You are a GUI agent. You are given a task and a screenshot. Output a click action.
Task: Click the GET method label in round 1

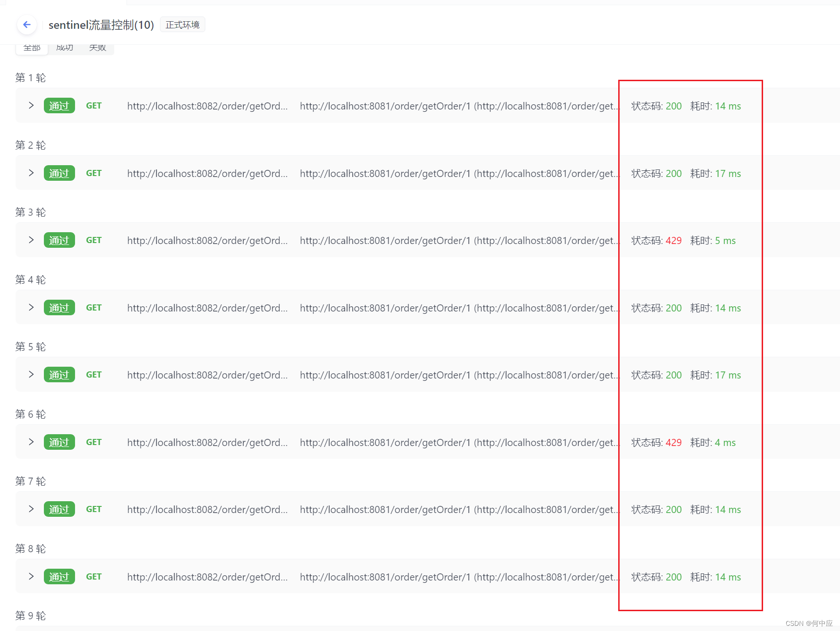coord(94,106)
